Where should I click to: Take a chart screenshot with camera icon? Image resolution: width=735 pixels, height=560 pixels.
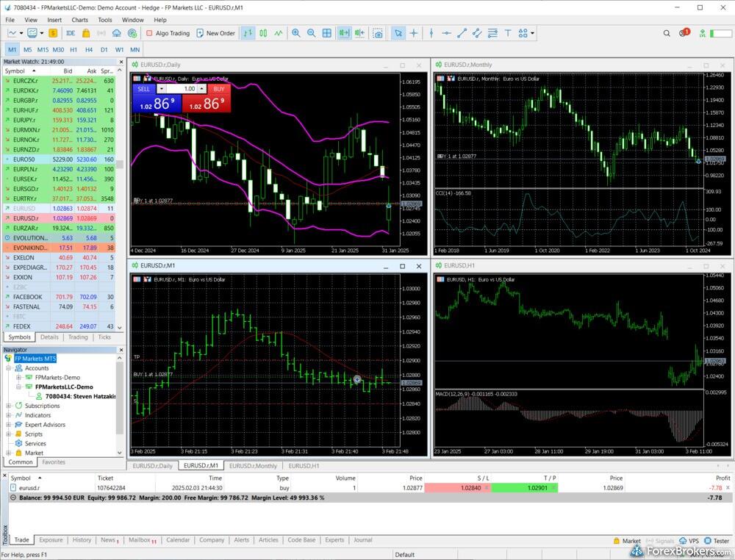click(x=378, y=33)
